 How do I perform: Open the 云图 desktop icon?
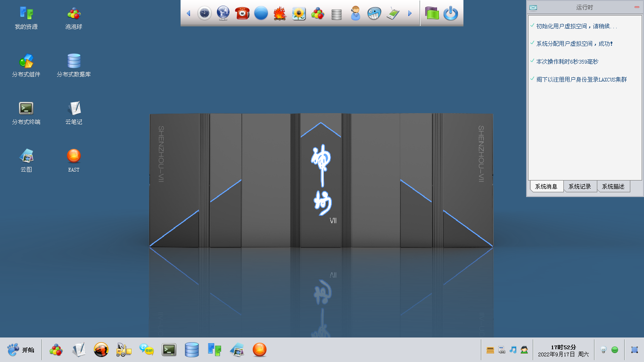[x=26, y=160]
